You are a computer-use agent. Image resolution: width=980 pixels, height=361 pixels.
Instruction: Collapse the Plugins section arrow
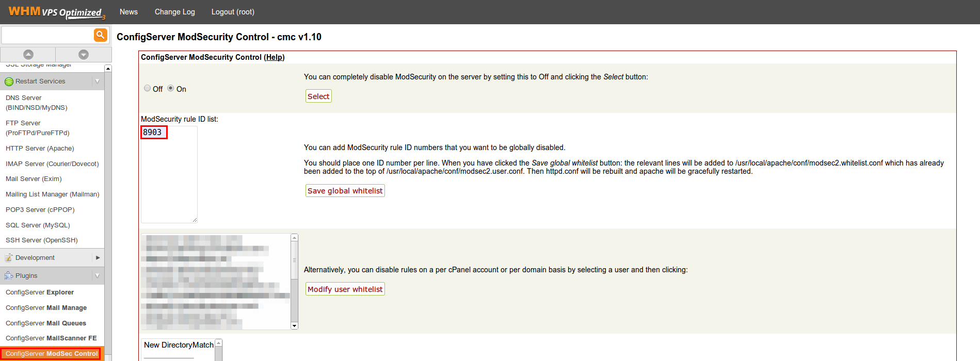pyautogui.click(x=98, y=276)
